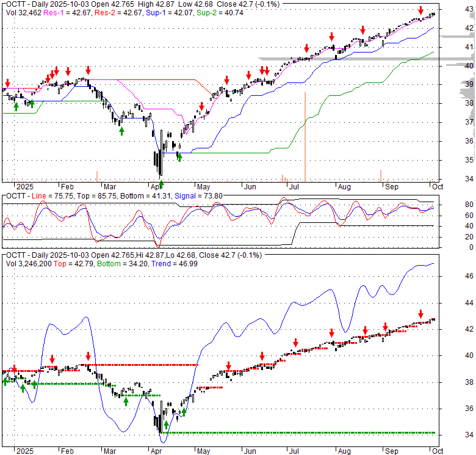Select 'Top = 85.75' in the oscillator header
This screenshot has height=455, width=476.
pos(97,196)
